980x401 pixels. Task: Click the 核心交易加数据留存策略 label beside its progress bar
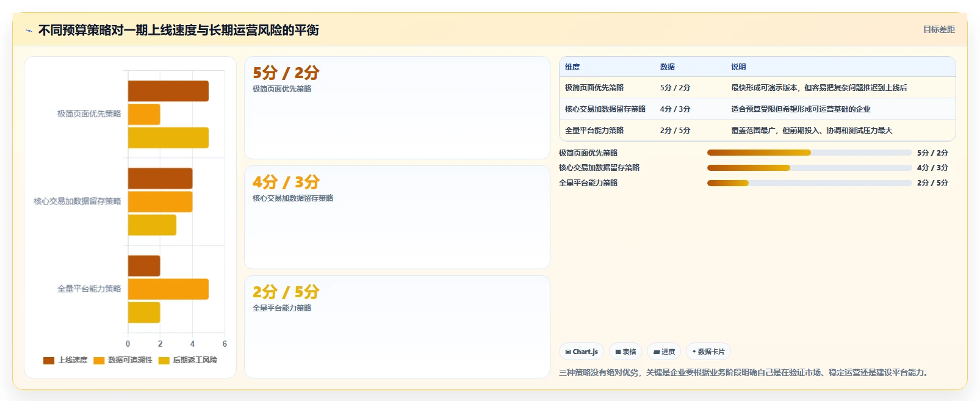(599, 168)
